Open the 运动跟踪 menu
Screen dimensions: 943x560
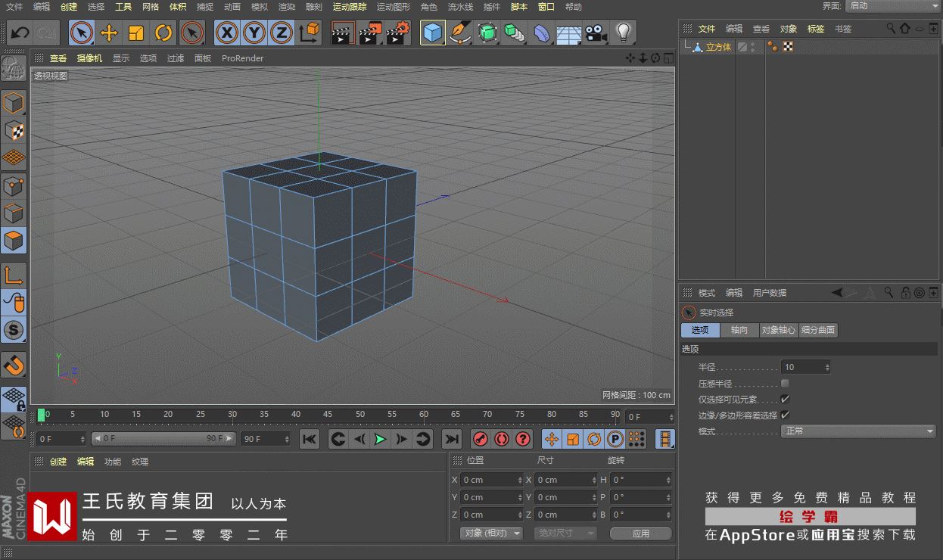coord(349,7)
